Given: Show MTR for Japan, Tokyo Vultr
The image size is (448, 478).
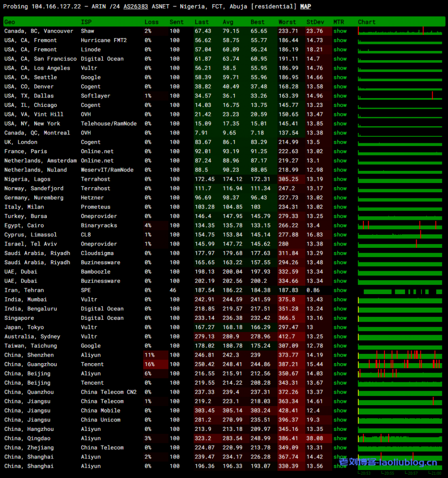Looking at the screenshot, I should 340,328.
